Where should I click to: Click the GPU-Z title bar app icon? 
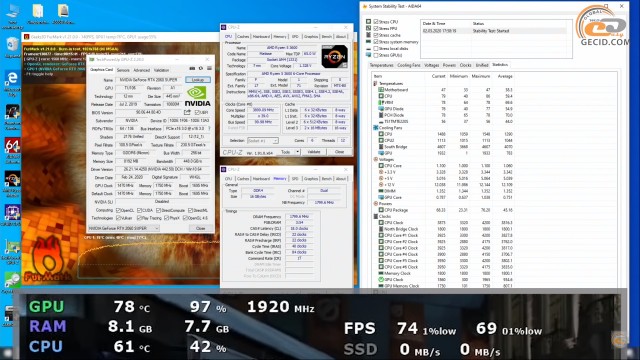pyautogui.click(x=92, y=60)
